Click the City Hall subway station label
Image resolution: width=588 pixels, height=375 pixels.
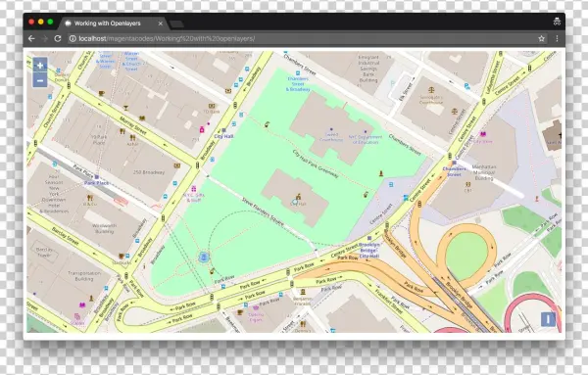point(223,136)
